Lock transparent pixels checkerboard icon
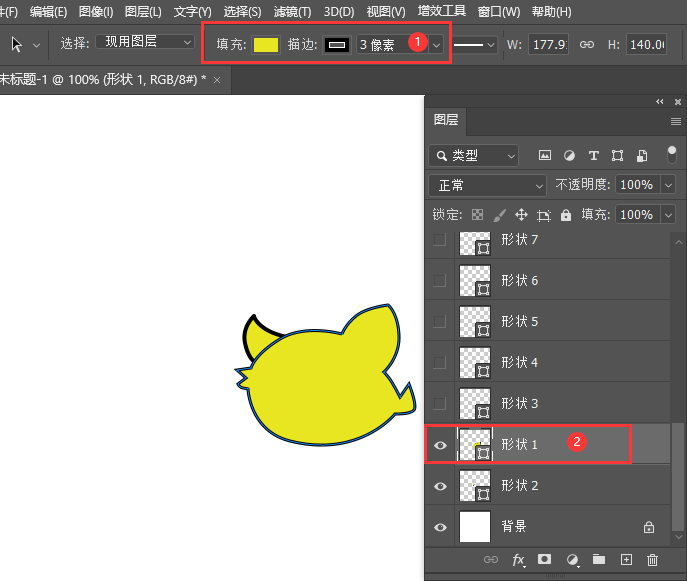 (477, 215)
